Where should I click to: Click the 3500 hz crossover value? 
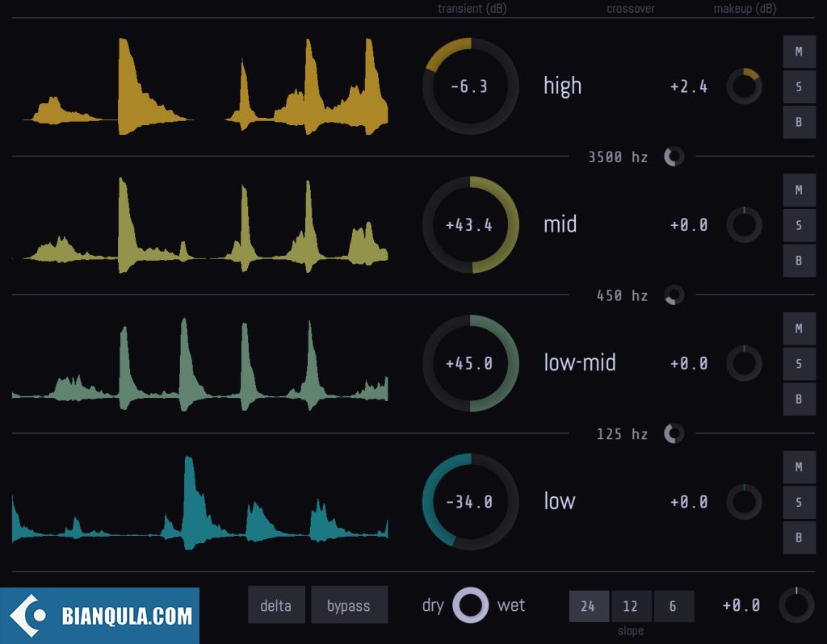pyautogui.click(x=618, y=157)
